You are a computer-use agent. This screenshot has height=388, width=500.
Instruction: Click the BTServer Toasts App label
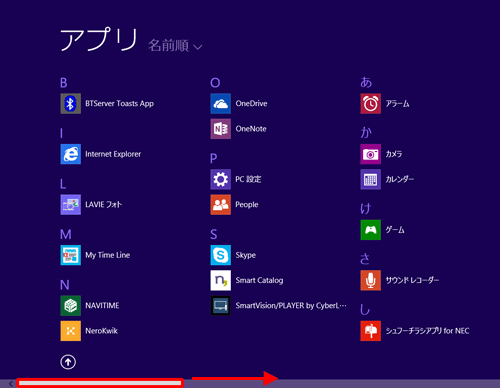pos(119,104)
